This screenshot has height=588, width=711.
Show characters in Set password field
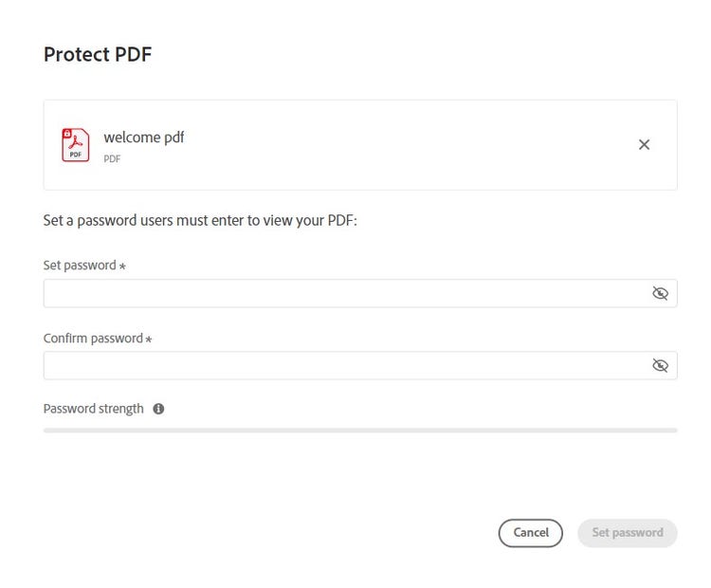(x=661, y=293)
